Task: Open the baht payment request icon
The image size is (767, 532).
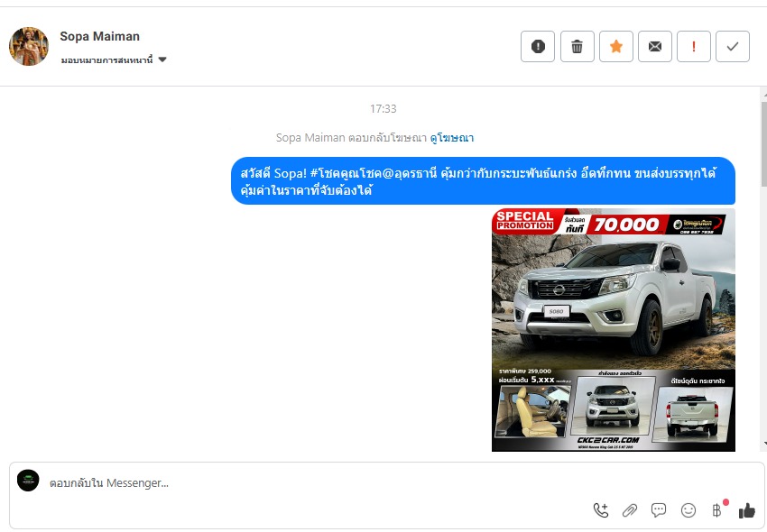Action: coord(717,510)
